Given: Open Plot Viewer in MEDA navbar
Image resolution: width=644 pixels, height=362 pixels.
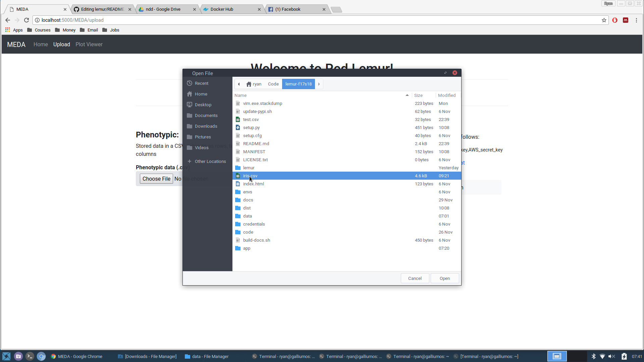Looking at the screenshot, I should click(89, 45).
